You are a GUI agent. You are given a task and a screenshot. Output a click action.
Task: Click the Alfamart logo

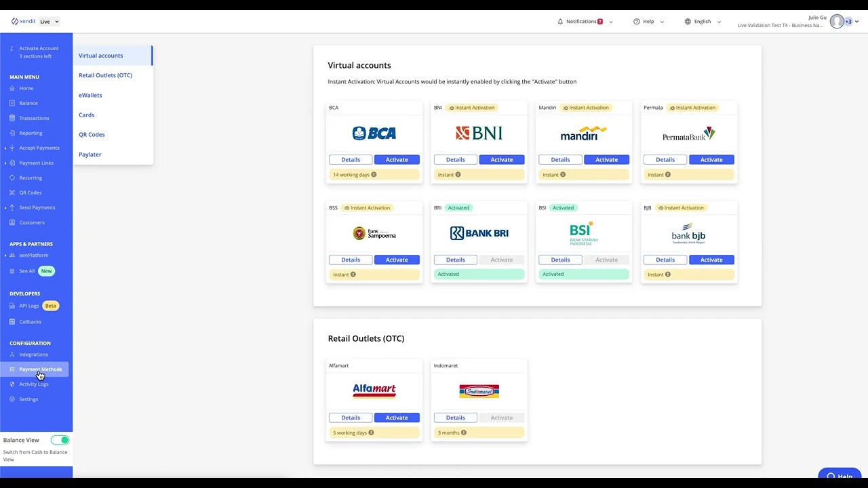click(374, 390)
